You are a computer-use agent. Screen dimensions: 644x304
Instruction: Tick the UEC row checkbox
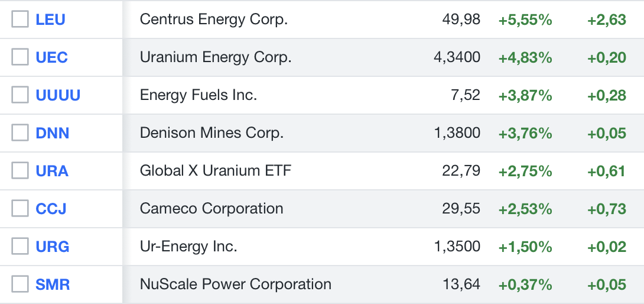tap(20, 57)
